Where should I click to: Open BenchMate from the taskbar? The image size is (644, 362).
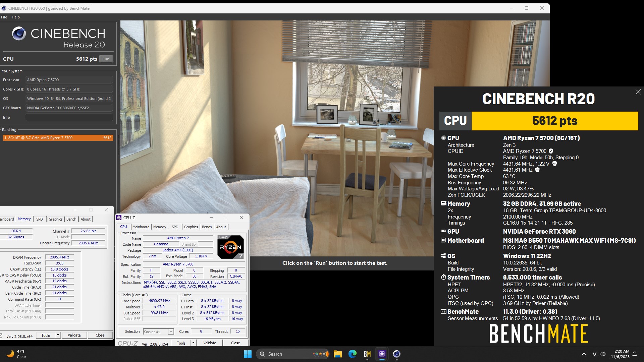pyautogui.click(x=367, y=354)
